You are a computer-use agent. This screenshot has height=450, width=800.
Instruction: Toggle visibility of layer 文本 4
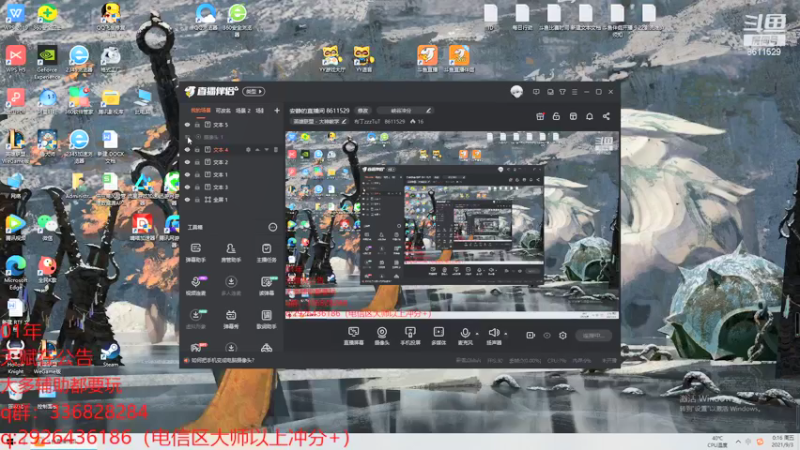coord(187,149)
